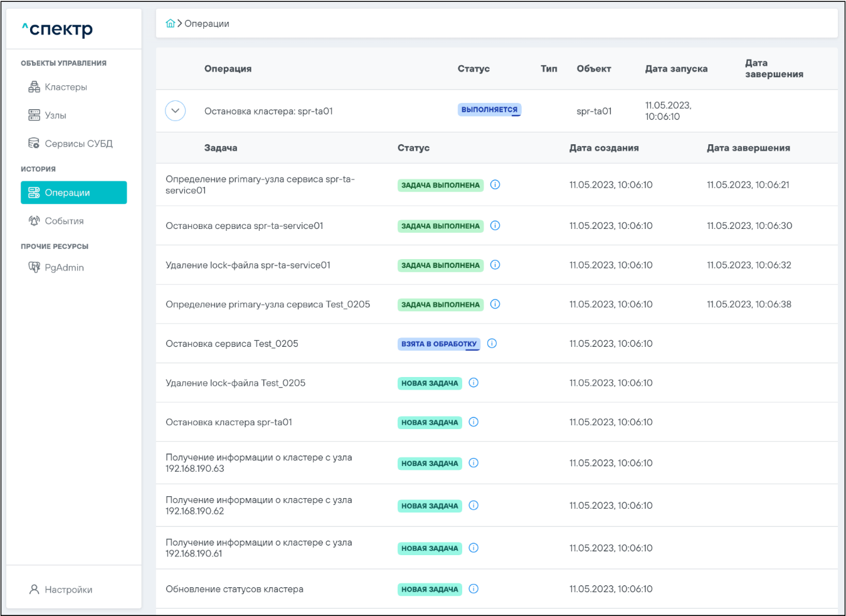846x616 pixels.
Task: Open the События history page
Action: click(x=64, y=221)
